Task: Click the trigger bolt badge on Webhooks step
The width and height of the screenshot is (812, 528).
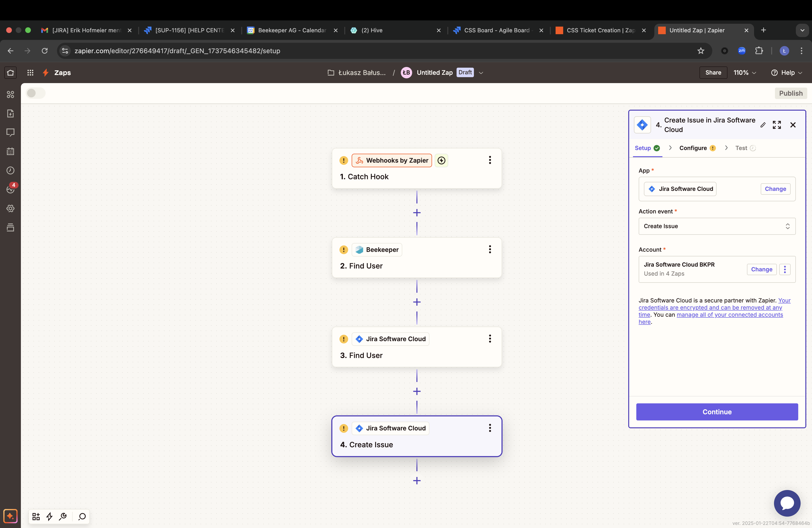Action: [441, 160]
